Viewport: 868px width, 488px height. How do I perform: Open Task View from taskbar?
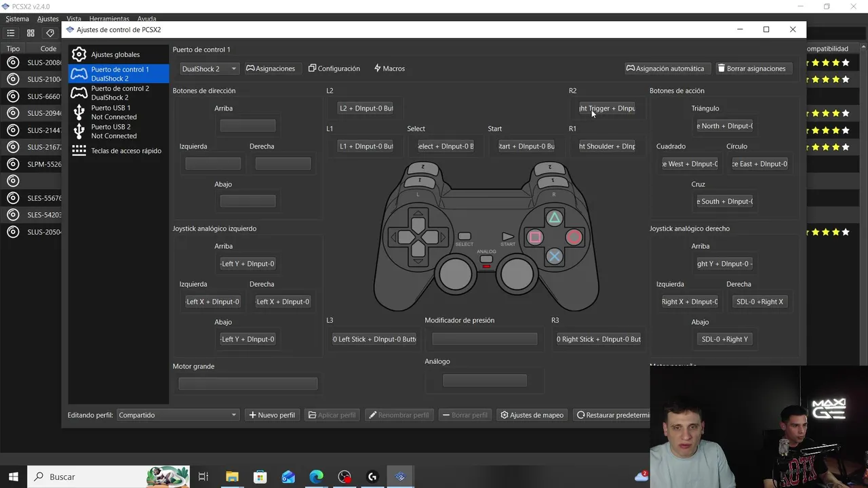[x=203, y=476]
